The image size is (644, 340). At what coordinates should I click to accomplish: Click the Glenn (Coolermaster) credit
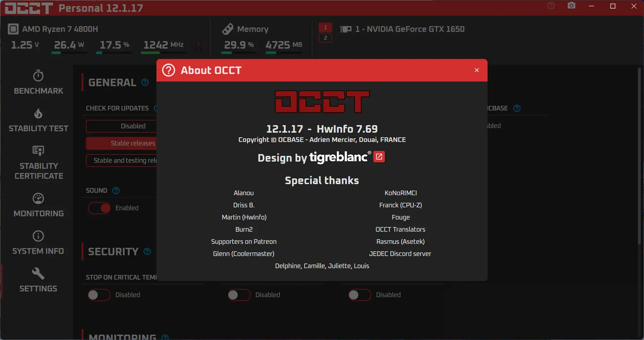(244, 254)
